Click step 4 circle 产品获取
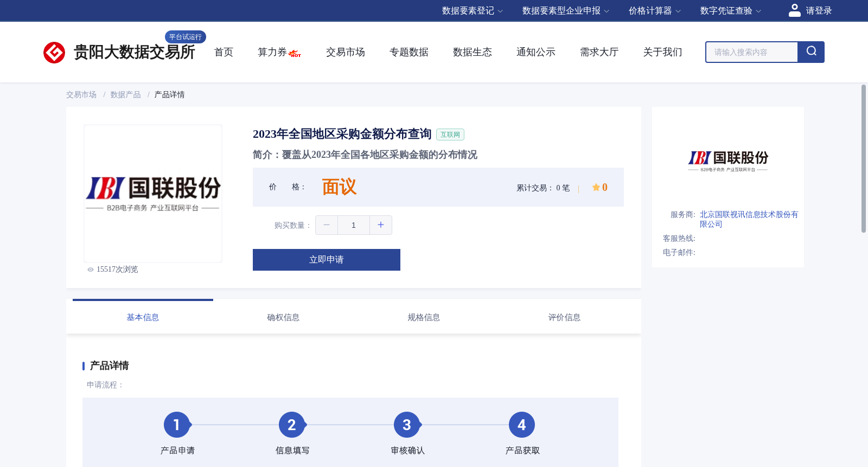The height and width of the screenshot is (467, 868). pos(522,425)
